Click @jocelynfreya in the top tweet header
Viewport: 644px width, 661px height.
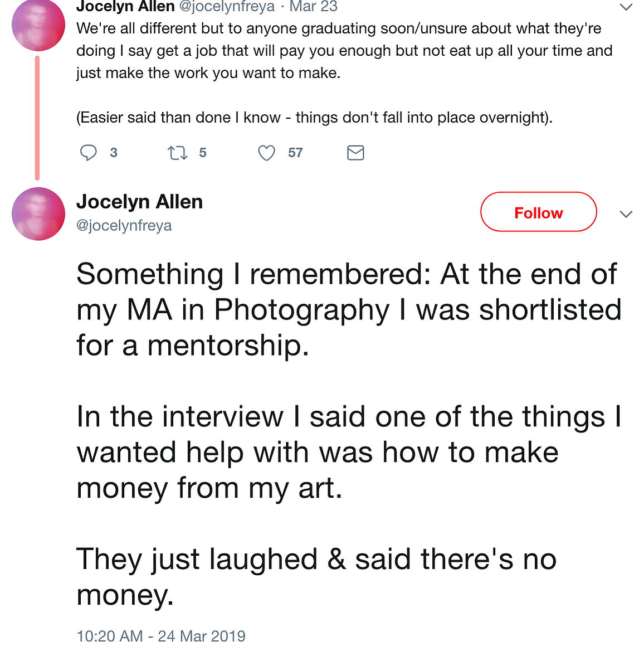pos(227,6)
